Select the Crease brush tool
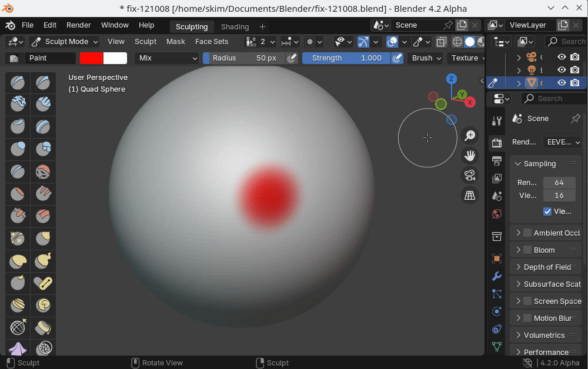This screenshot has height=369, width=588. 18,172
